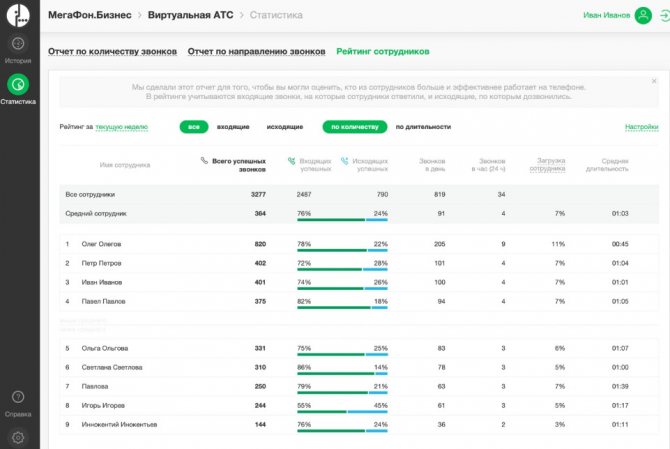This screenshot has width=670, height=449.
Task: Open the 'текущую неделю' period dropdown
Action: [122, 128]
